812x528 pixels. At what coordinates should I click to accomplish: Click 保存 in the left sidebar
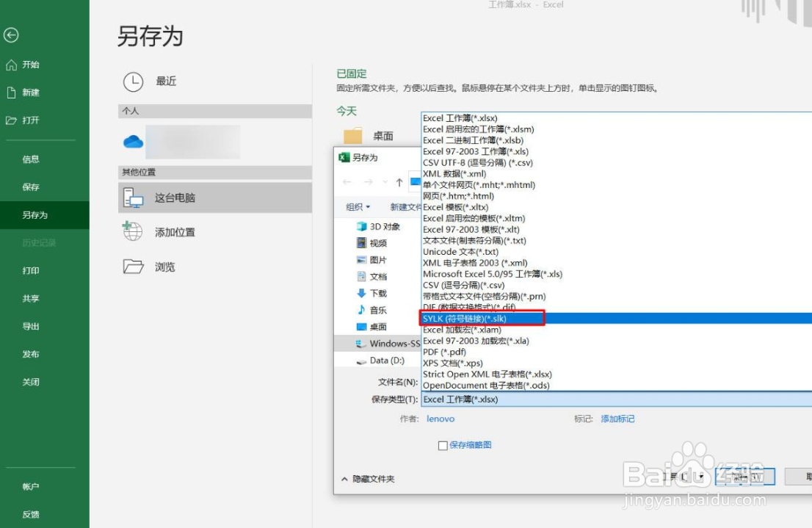31,187
